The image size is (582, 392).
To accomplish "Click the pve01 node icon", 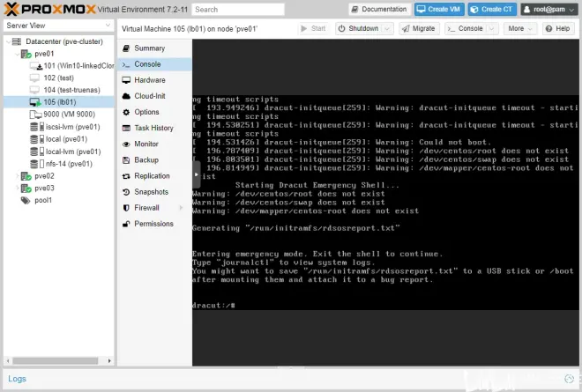I will [26, 54].
